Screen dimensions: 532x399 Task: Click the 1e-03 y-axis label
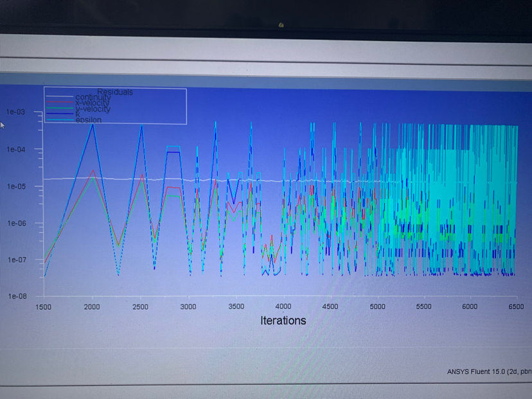pos(15,112)
